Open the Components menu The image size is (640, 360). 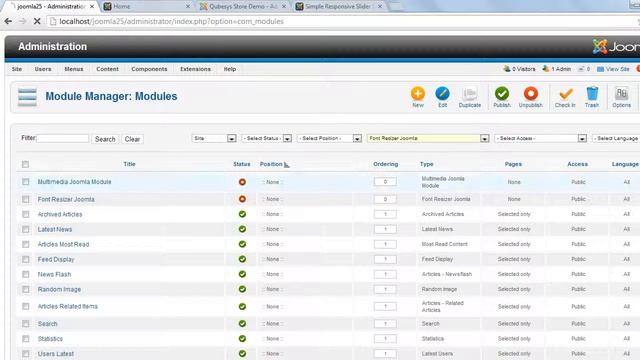pyautogui.click(x=149, y=69)
